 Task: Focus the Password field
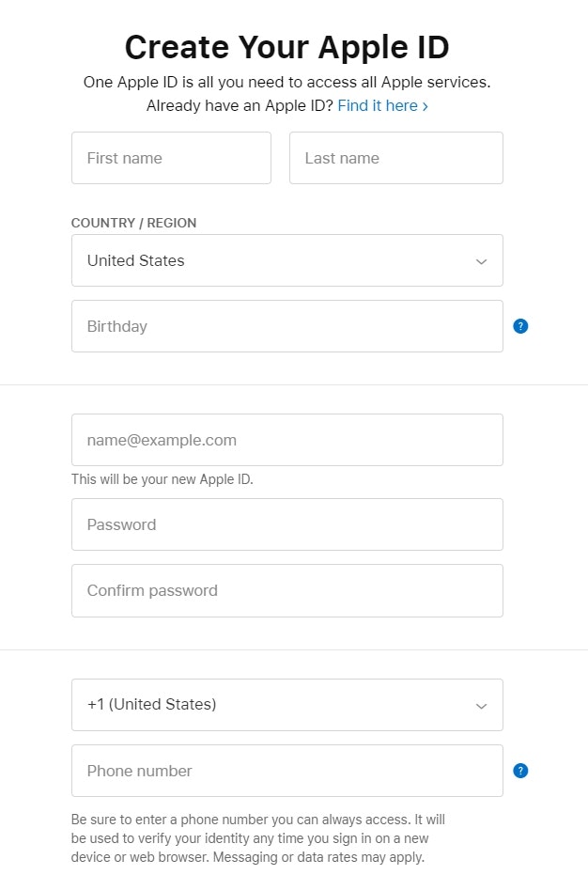(286, 524)
